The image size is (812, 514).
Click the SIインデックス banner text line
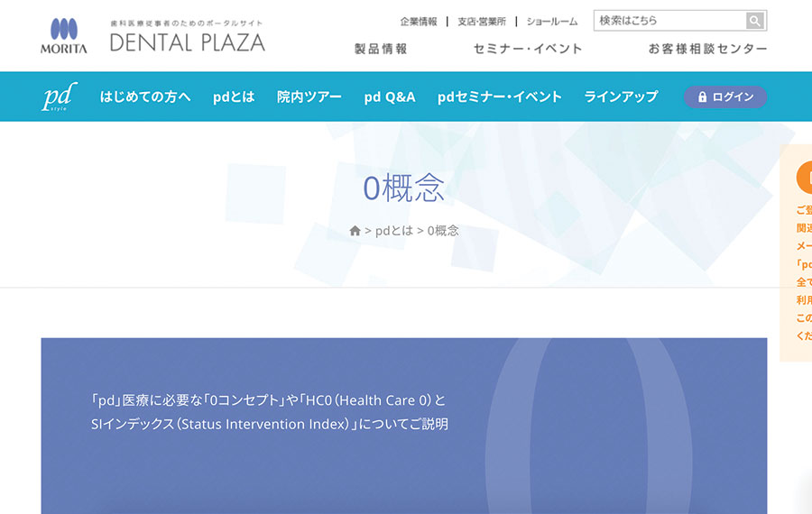tap(269, 424)
